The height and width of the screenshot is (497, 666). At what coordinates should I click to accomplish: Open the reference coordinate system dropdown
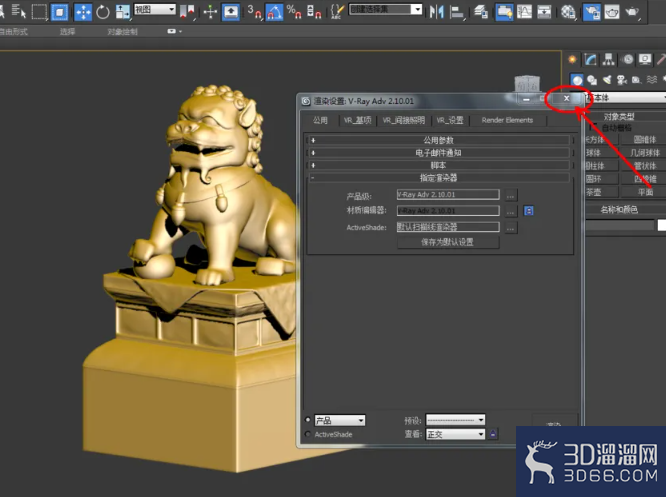click(155, 9)
